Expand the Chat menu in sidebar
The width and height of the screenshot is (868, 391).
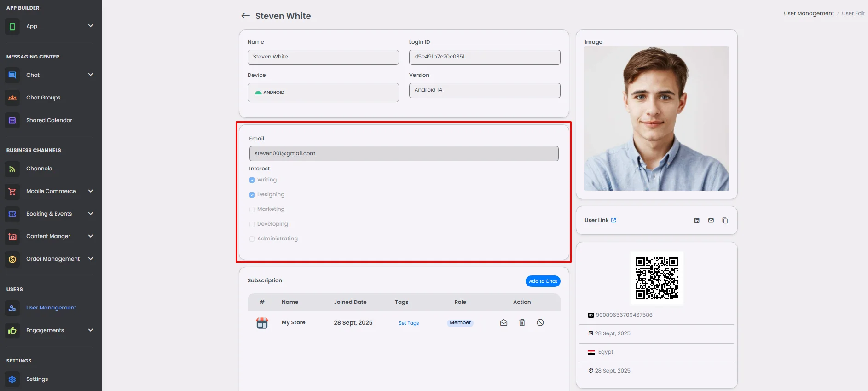pos(91,75)
